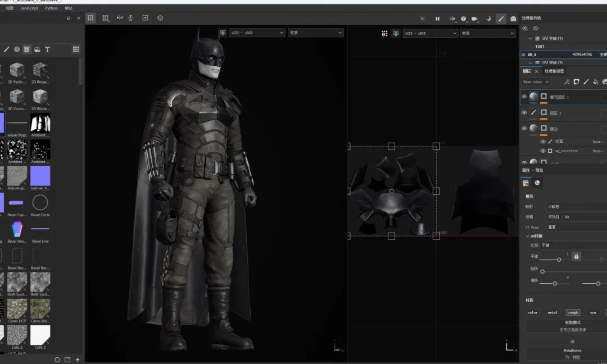
Task: Select the text resource filter icon
Action: click(x=47, y=49)
